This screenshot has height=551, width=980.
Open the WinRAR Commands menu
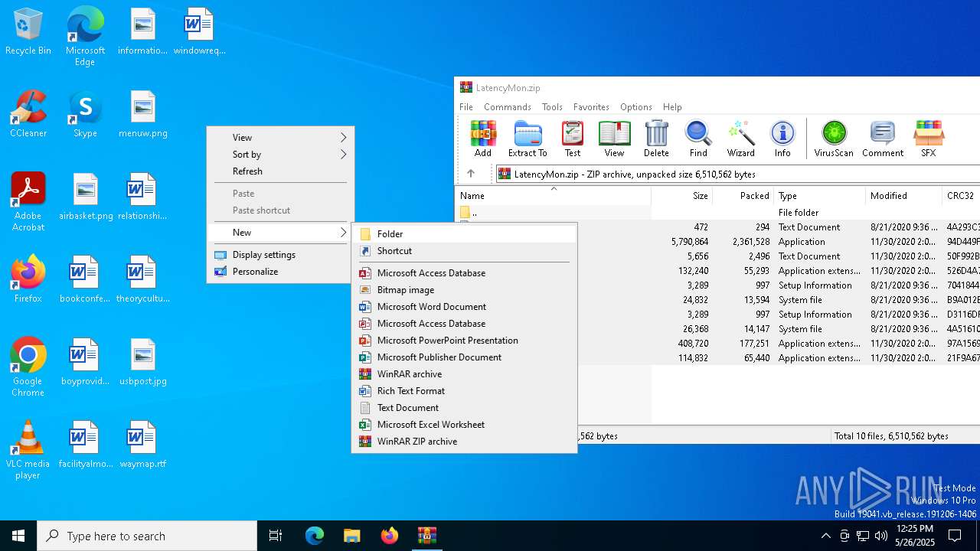coord(508,107)
